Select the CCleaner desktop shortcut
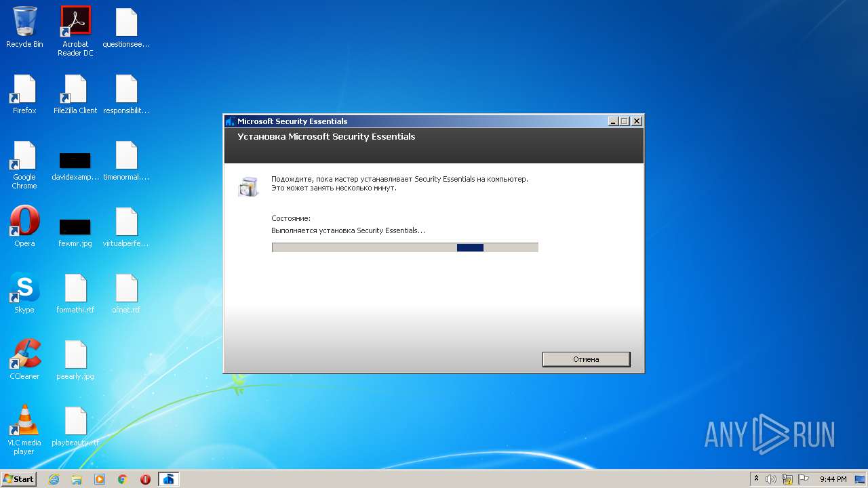 [x=24, y=359]
